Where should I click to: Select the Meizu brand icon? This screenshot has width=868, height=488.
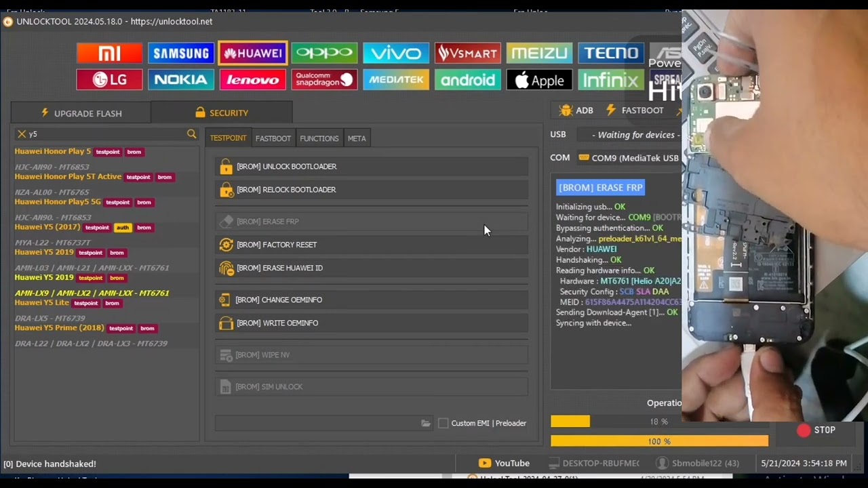point(539,53)
